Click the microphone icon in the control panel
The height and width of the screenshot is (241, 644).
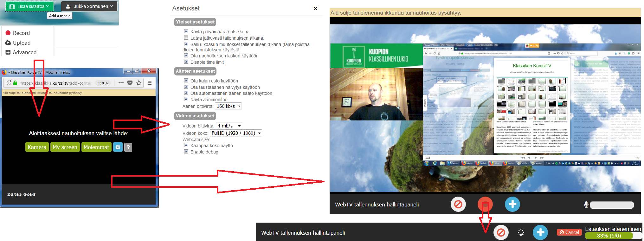point(586,205)
